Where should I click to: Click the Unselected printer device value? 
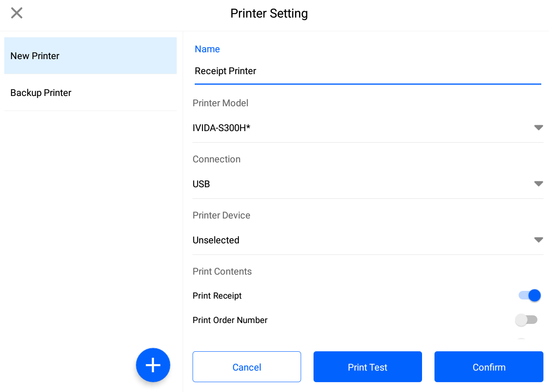pyautogui.click(x=216, y=240)
